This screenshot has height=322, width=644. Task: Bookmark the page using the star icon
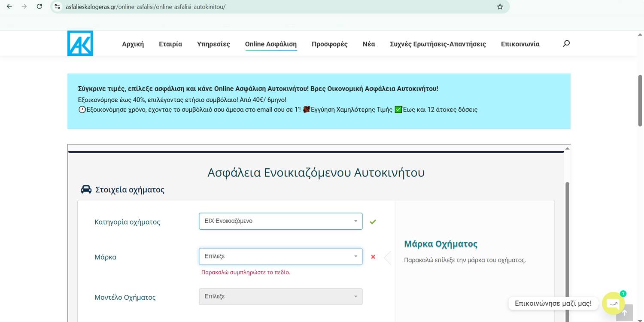point(499,6)
